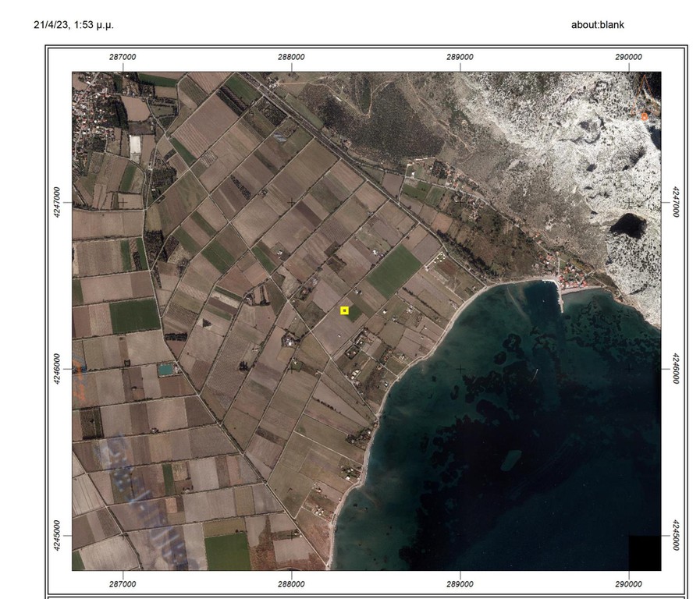The width and height of the screenshot is (700, 599).
Task: Click easting label 287000 below the map
Action: pyautogui.click(x=123, y=584)
